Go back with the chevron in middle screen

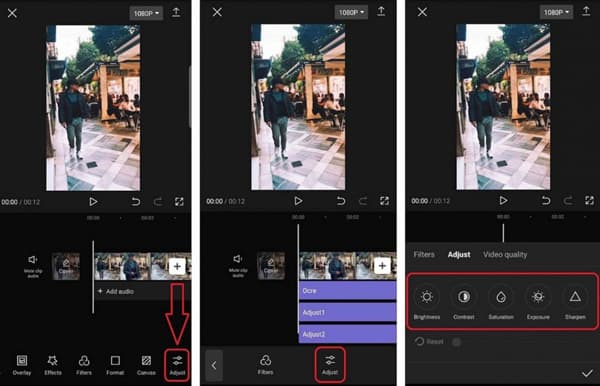tap(214, 365)
